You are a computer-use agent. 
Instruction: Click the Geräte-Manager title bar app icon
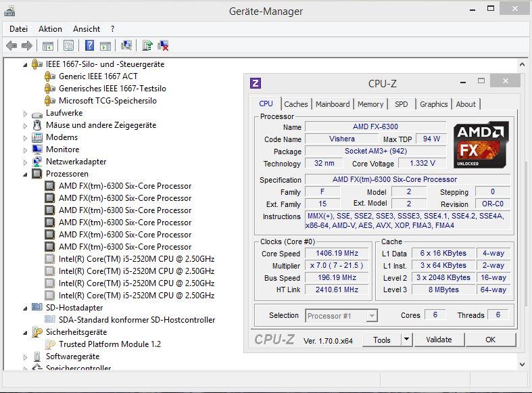point(9,11)
